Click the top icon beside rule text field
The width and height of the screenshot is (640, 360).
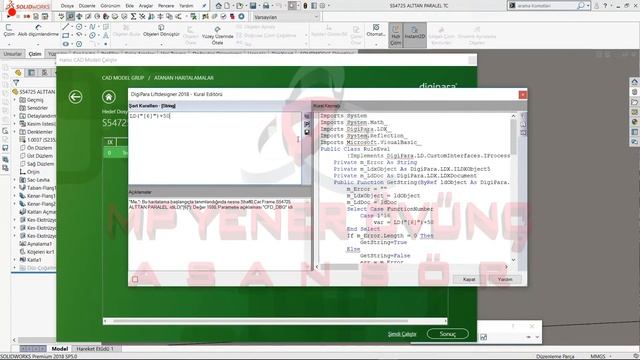click(x=307, y=116)
